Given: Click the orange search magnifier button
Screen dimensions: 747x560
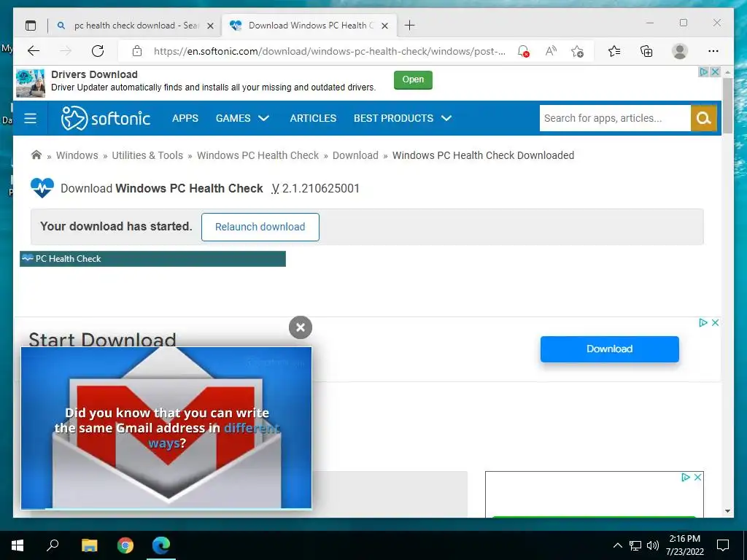Looking at the screenshot, I should click(704, 118).
